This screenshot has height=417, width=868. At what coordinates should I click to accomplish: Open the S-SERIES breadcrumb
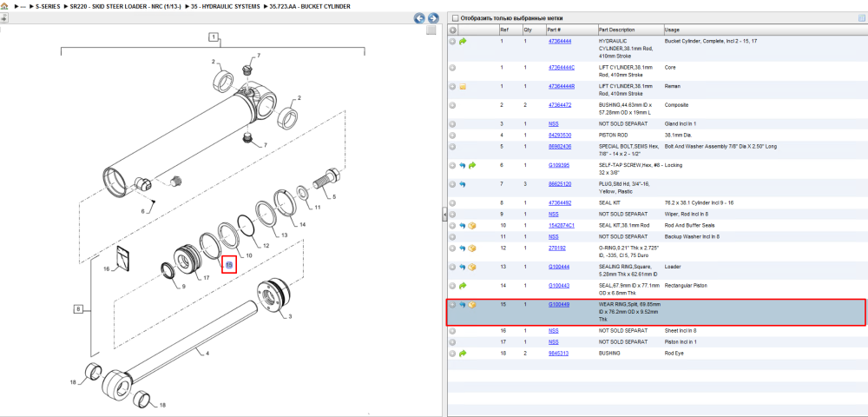click(48, 6)
